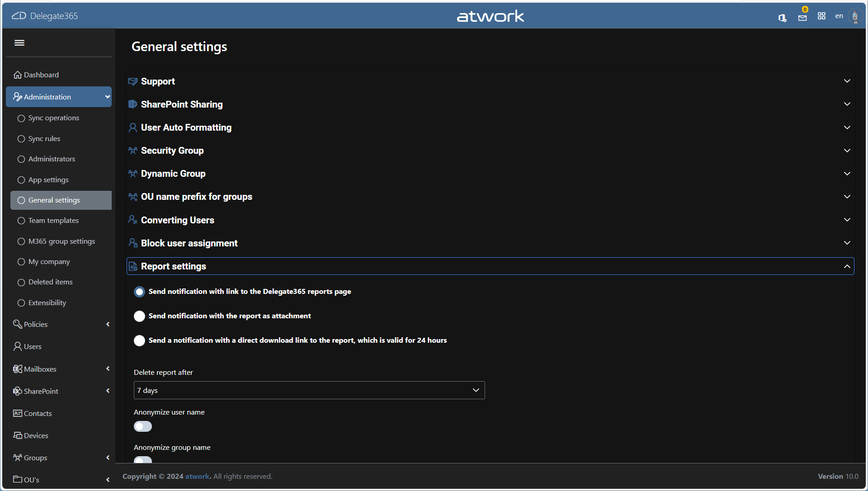The width and height of the screenshot is (868, 491).
Task: Open the notifications mail icon
Action: pos(802,18)
